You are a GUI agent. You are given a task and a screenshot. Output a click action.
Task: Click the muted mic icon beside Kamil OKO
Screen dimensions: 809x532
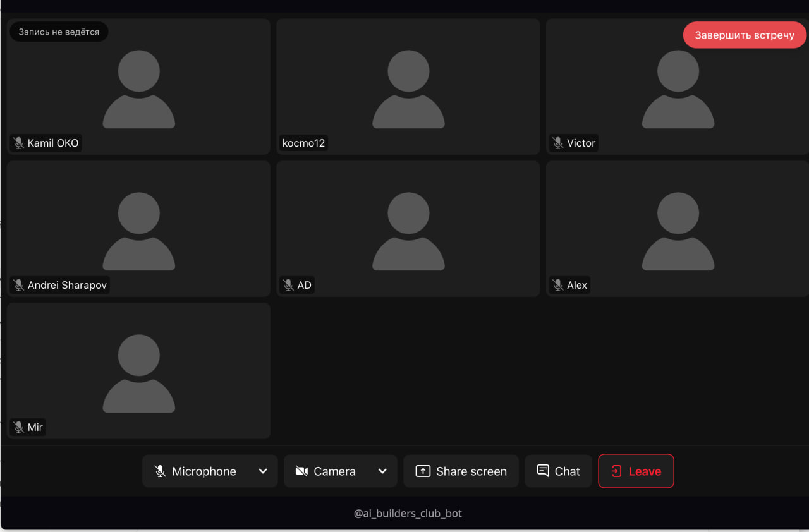pyautogui.click(x=18, y=143)
